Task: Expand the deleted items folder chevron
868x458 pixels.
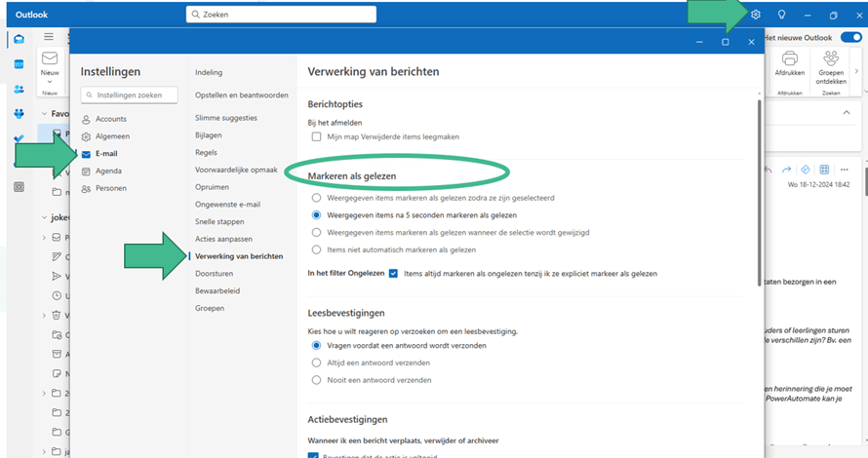Action: (x=44, y=316)
